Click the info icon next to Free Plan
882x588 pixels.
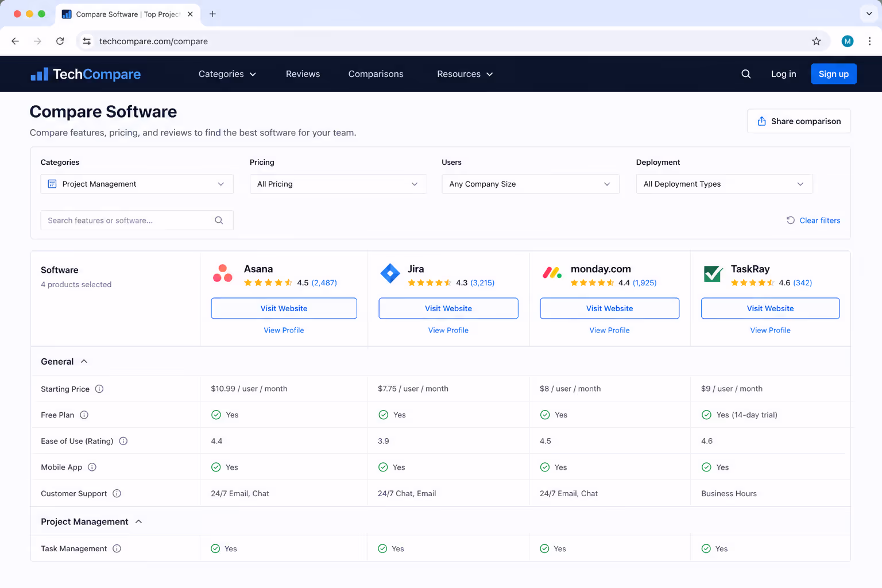tap(84, 415)
